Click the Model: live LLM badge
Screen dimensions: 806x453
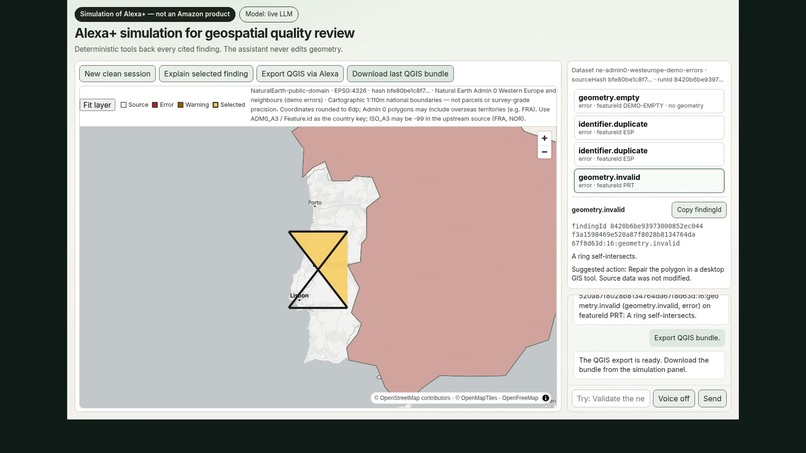(x=269, y=14)
